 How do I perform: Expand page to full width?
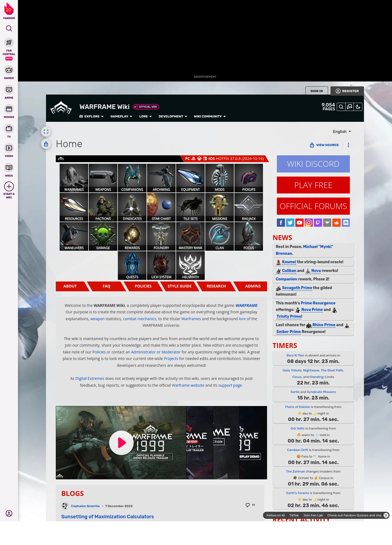click(x=46, y=132)
